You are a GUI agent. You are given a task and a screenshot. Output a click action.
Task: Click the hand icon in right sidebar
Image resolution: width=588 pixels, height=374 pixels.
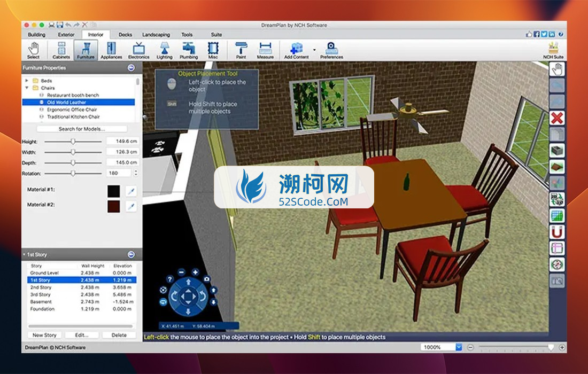(557, 69)
